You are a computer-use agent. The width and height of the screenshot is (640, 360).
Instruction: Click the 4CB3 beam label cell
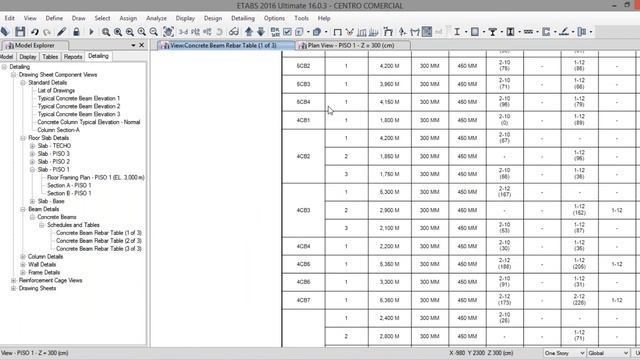[303, 210]
